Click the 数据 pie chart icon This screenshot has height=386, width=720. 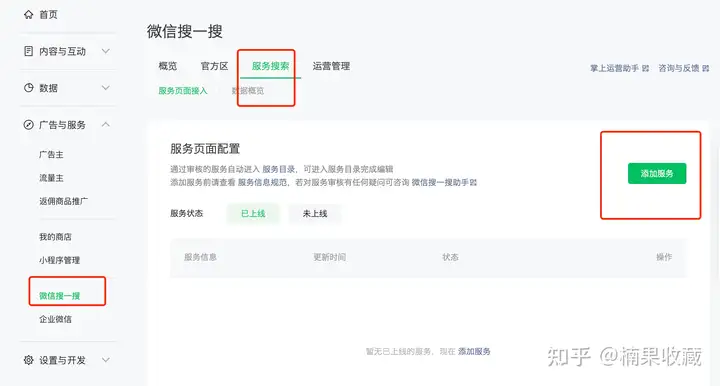pos(28,88)
